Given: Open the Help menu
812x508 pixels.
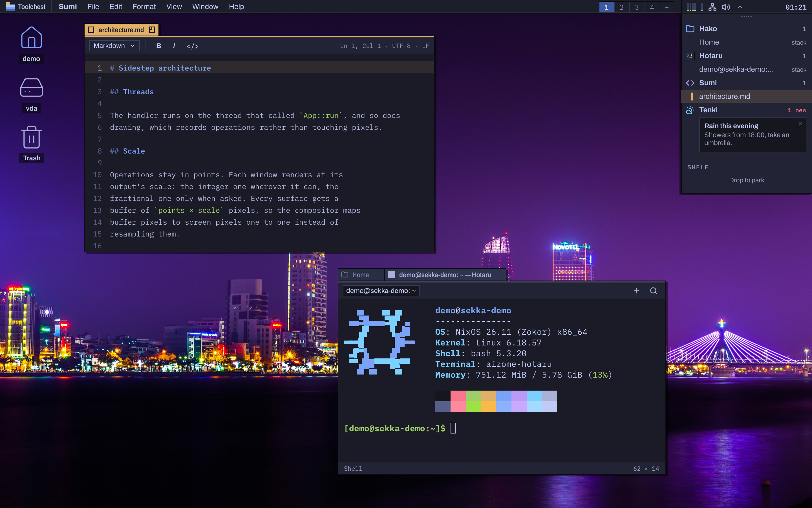Looking at the screenshot, I should pyautogui.click(x=236, y=7).
